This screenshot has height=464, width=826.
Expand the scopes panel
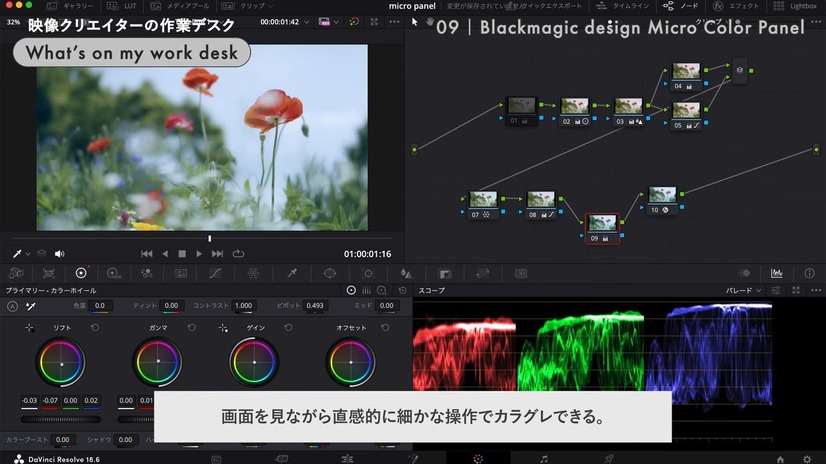pyautogui.click(x=796, y=290)
